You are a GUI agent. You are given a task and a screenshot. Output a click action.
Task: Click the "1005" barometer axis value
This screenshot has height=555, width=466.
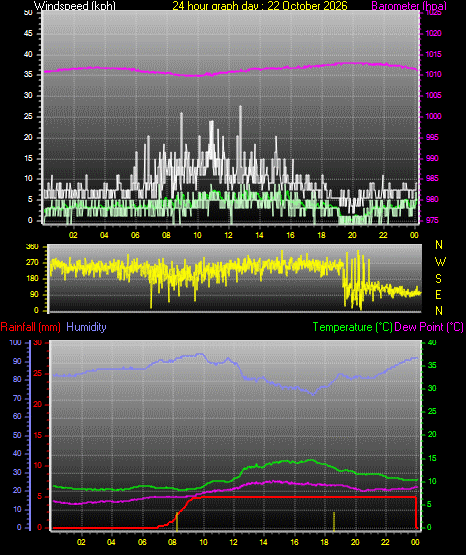click(433, 95)
